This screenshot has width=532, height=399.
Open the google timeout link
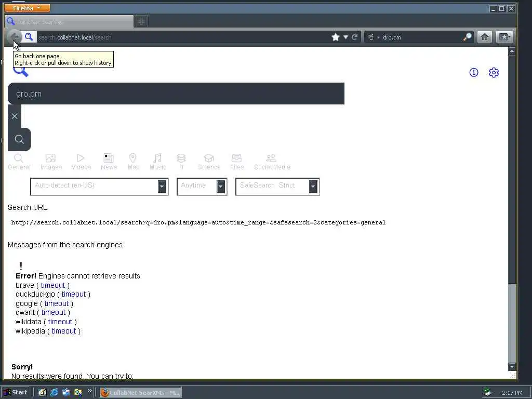[56, 303]
